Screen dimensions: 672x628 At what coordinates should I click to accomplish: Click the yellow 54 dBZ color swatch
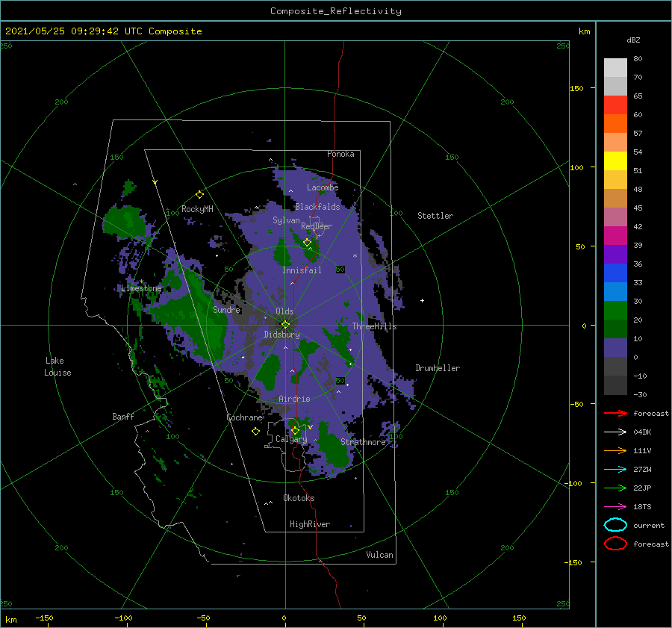615,161
